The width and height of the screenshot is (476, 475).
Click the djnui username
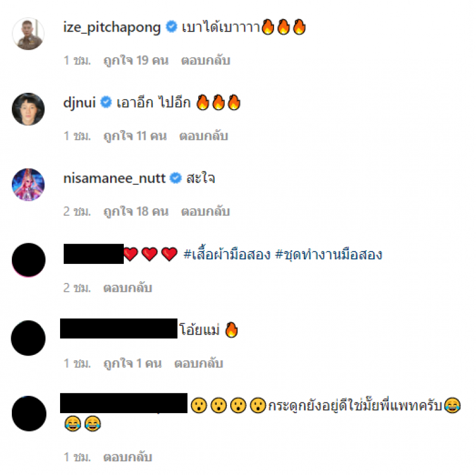(79, 103)
